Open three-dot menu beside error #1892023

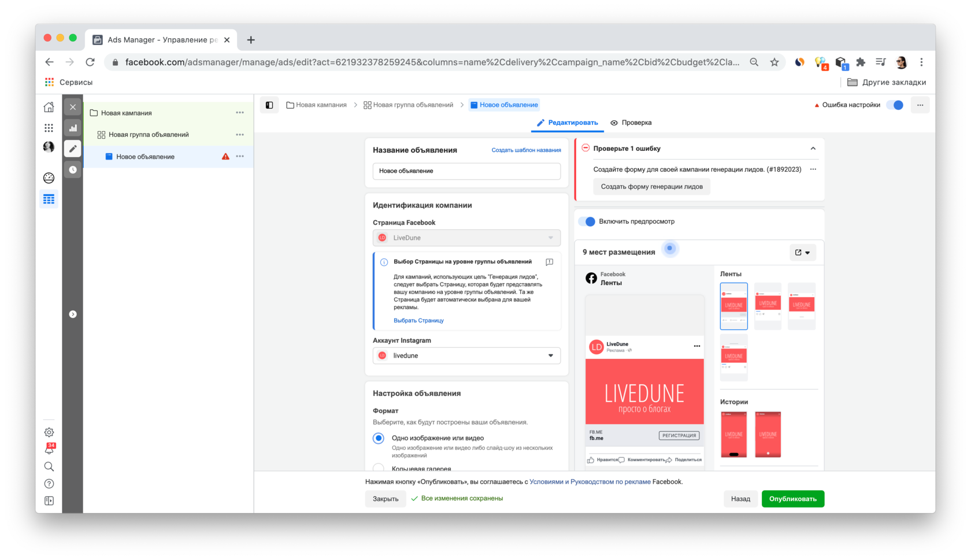coord(813,169)
